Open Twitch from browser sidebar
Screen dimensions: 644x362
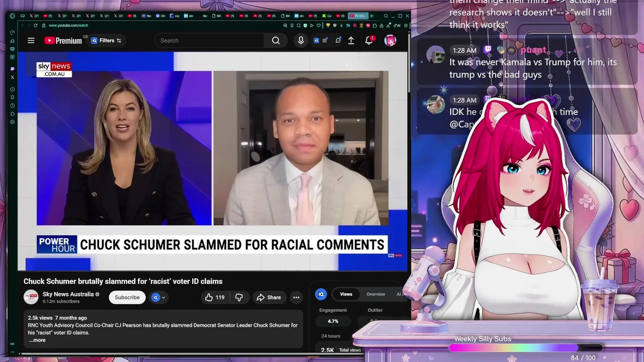tap(13, 69)
